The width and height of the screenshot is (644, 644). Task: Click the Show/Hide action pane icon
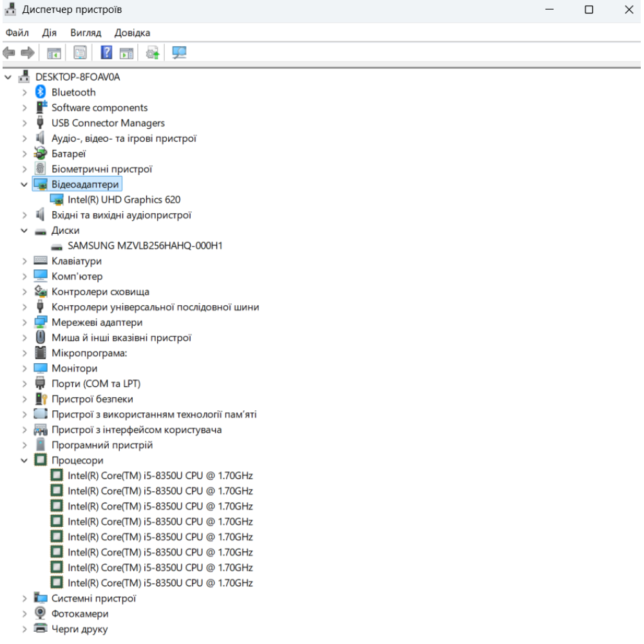126,53
